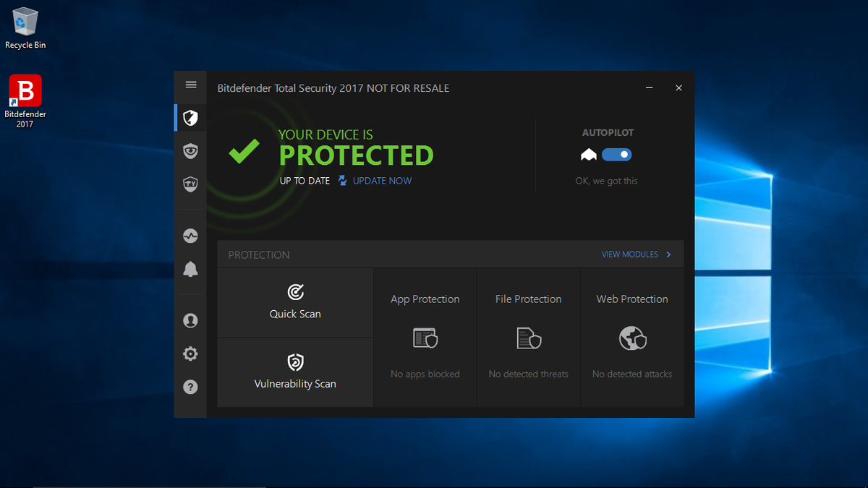
Task: Click the Autopilot plane icon
Action: [x=588, y=155]
